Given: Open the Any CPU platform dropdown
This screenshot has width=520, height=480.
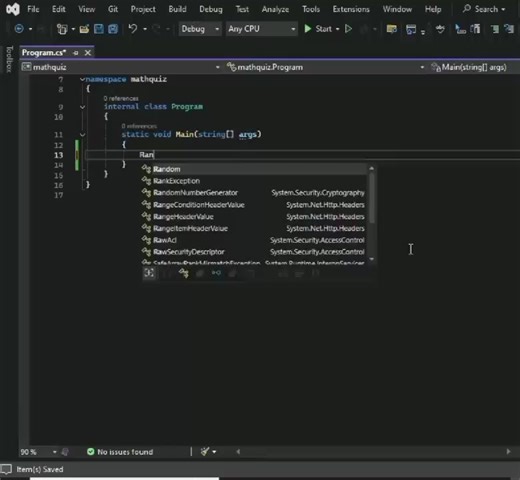Looking at the screenshot, I should click(262, 29).
